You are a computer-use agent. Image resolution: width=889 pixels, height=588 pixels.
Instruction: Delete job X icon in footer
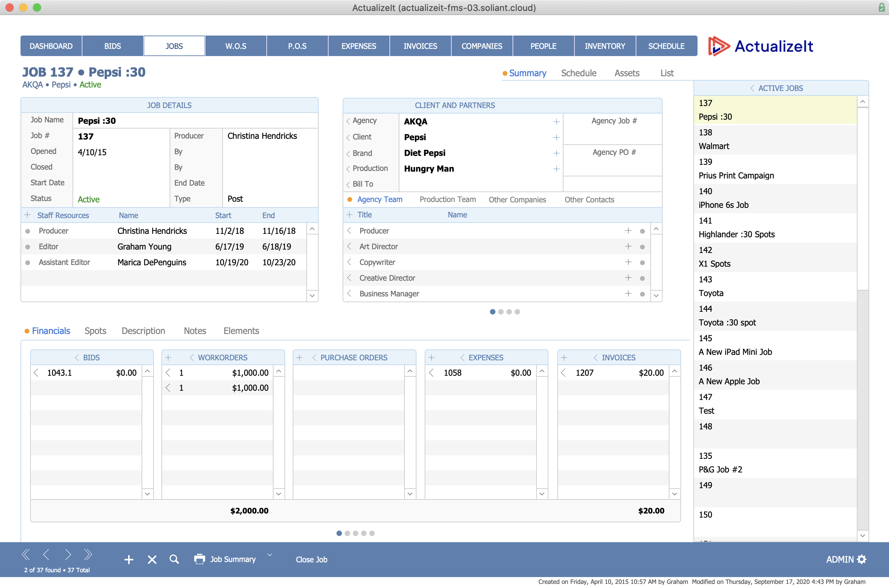[152, 560]
